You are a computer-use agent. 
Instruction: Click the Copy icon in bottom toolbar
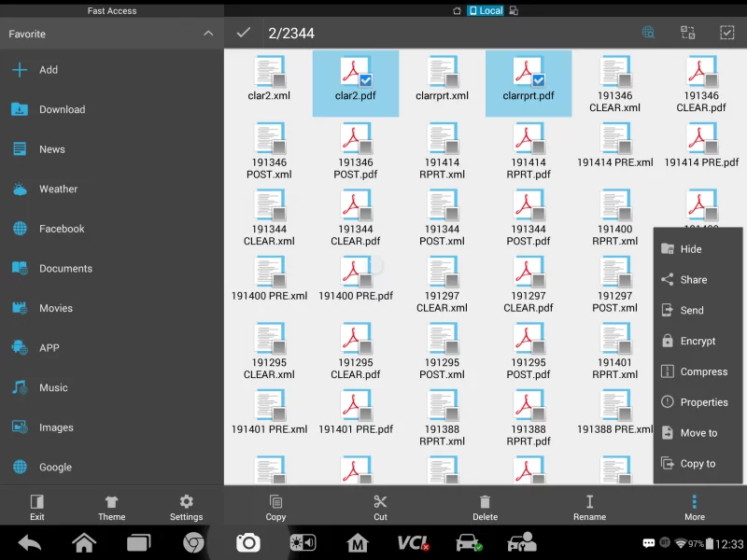pos(275,502)
